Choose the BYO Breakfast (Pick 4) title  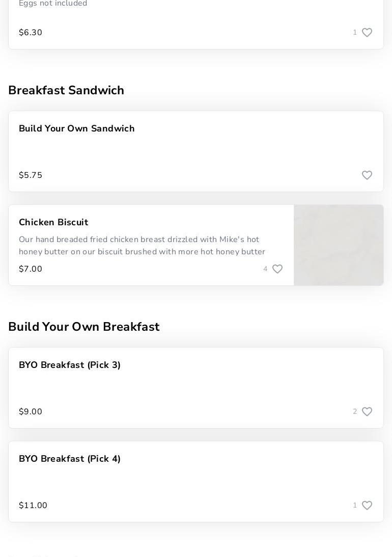click(70, 459)
